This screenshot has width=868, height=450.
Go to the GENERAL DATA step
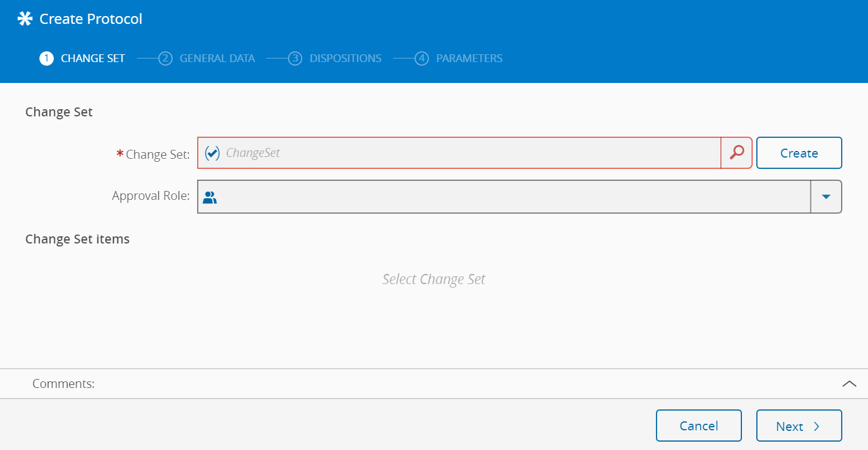(217, 58)
